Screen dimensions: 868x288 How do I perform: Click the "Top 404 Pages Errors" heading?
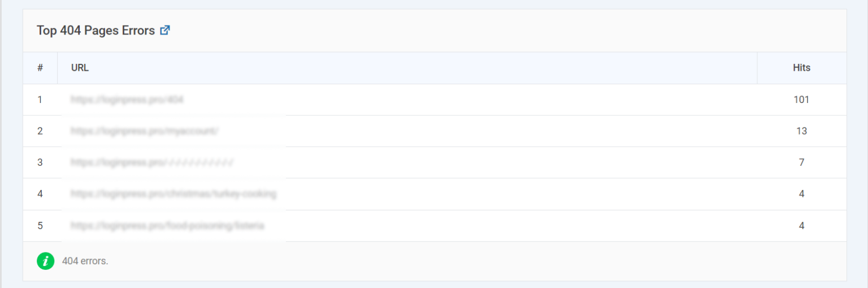pyautogui.click(x=96, y=31)
